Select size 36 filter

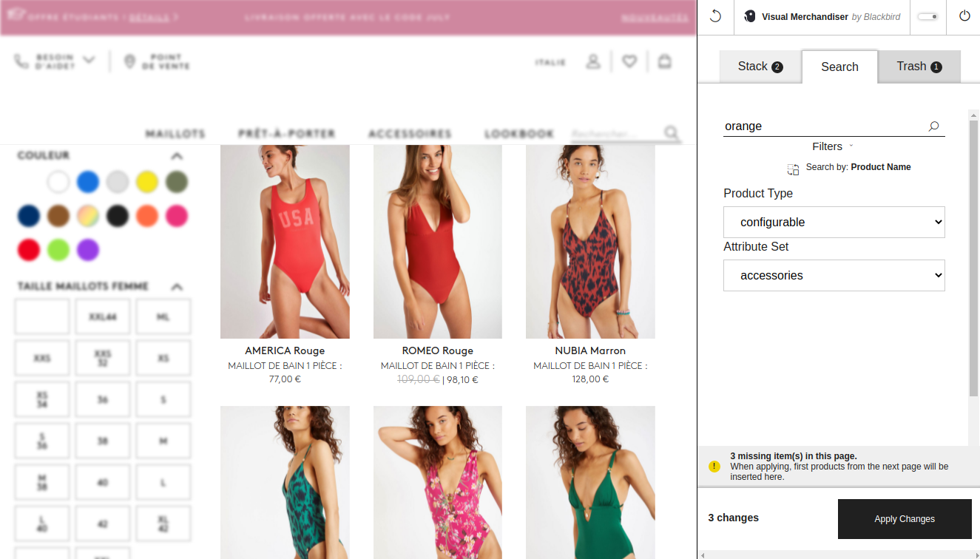tap(103, 399)
